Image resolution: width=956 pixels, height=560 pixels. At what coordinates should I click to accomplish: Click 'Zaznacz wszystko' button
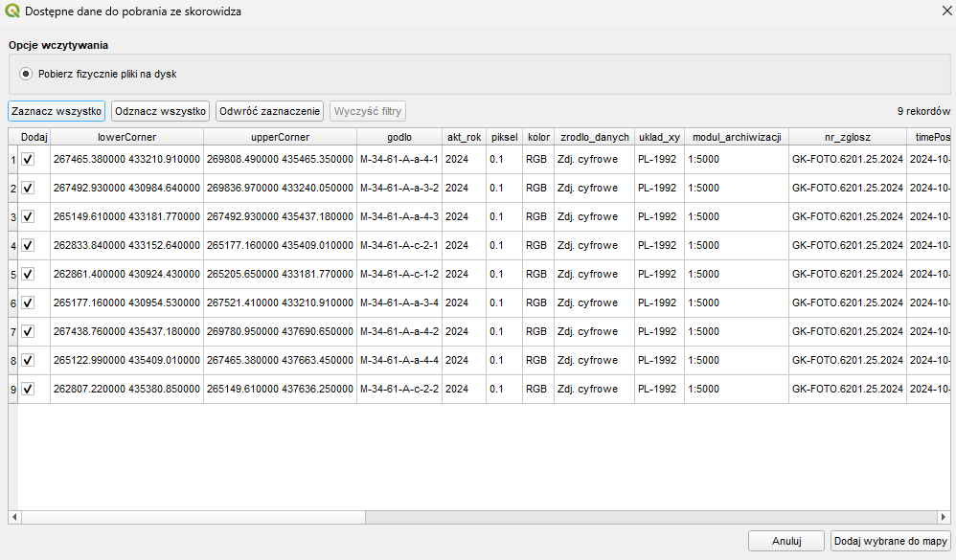tap(57, 111)
